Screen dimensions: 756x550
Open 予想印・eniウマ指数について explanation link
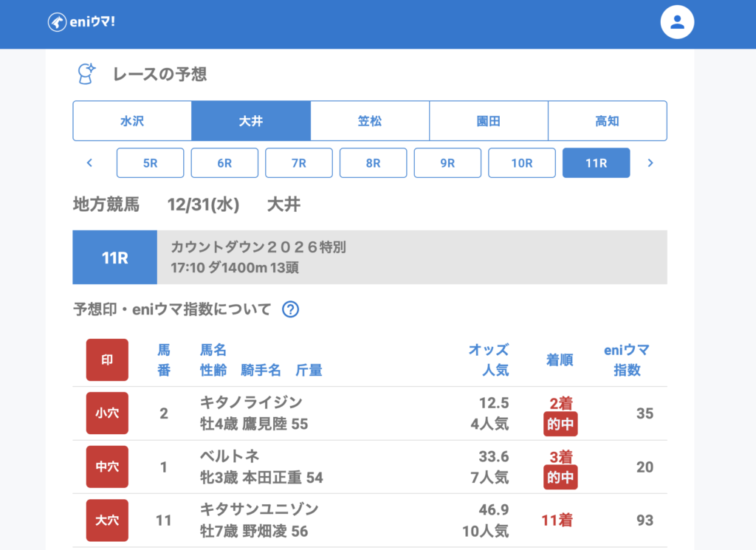pos(172,309)
